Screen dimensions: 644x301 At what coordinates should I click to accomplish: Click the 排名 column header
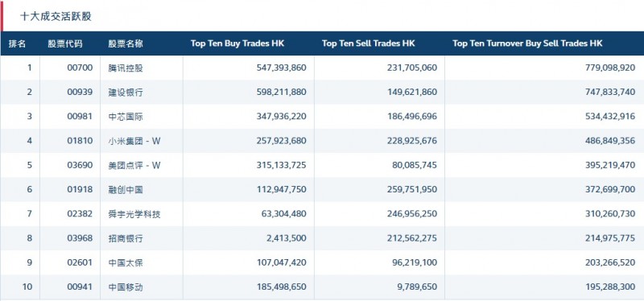pyautogui.click(x=17, y=43)
